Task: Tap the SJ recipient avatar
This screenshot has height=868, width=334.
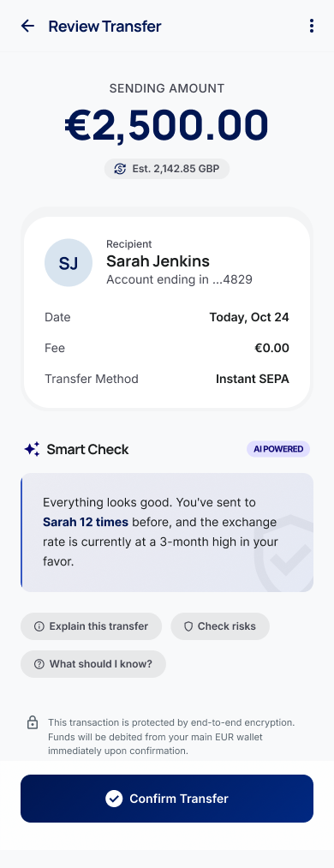Action: click(x=69, y=263)
